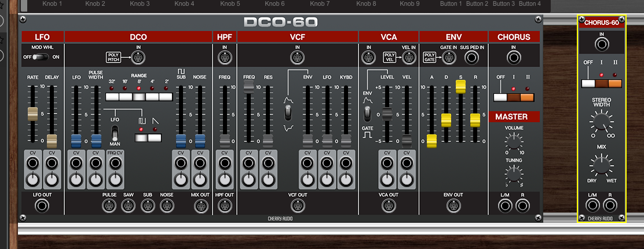The image size is (644, 249).
Task: Toggle the pulse waveform button in DCO
Action: click(x=141, y=138)
